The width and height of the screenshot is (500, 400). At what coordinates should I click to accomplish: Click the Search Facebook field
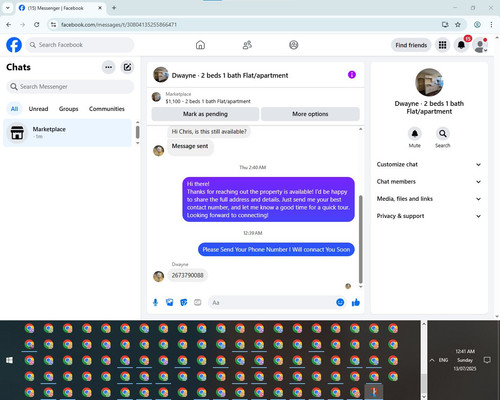click(x=80, y=45)
